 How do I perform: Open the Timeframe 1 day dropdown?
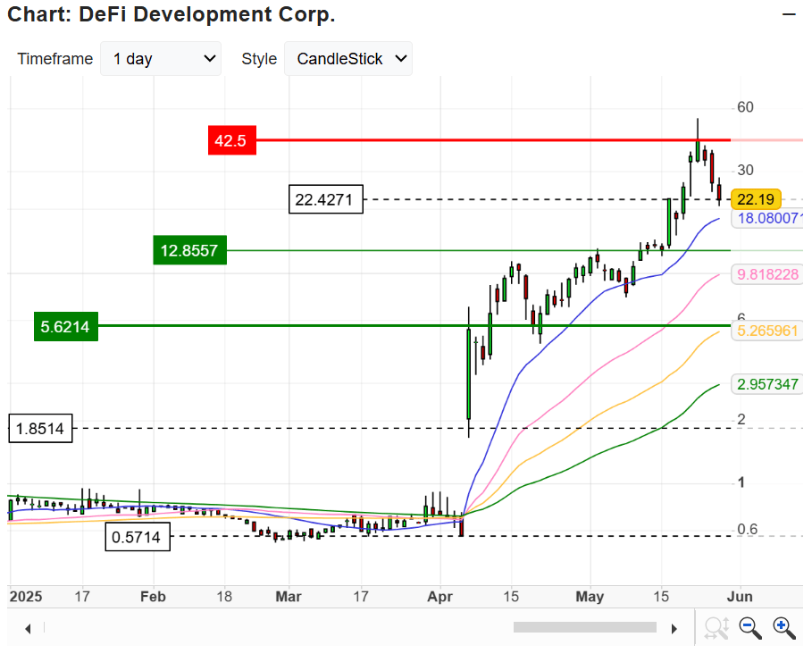point(161,59)
